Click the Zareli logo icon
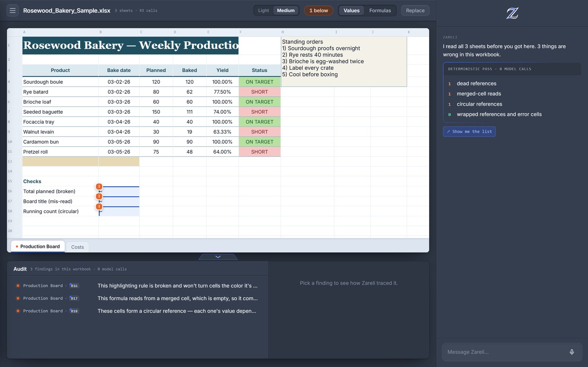This screenshot has height=367, width=588. (x=512, y=13)
